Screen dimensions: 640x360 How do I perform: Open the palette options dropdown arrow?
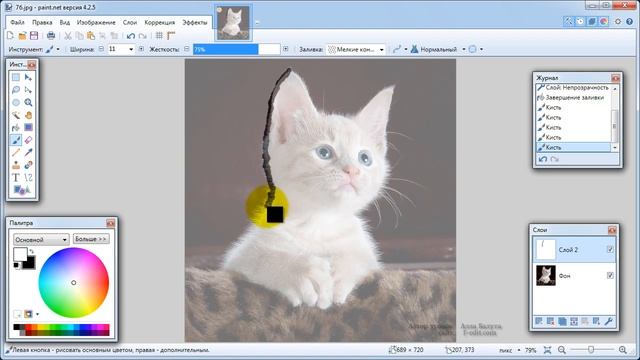point(38,314)
